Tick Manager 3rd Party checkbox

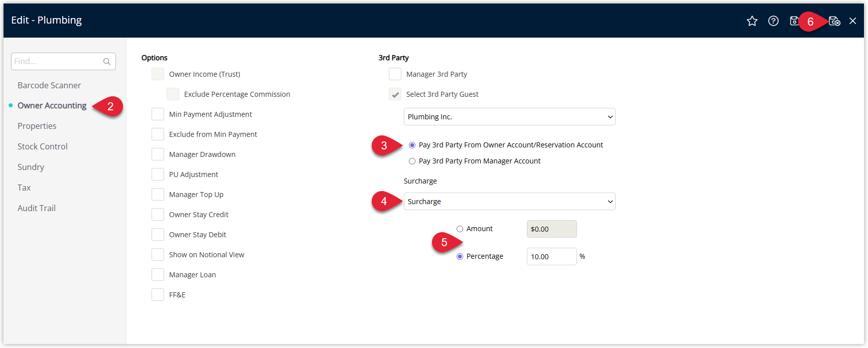coord(395,74)
